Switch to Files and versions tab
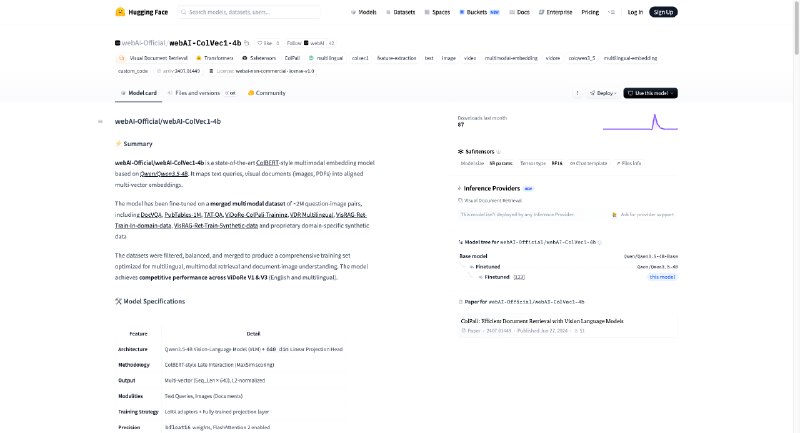800x433 pixels. (202, 93)
